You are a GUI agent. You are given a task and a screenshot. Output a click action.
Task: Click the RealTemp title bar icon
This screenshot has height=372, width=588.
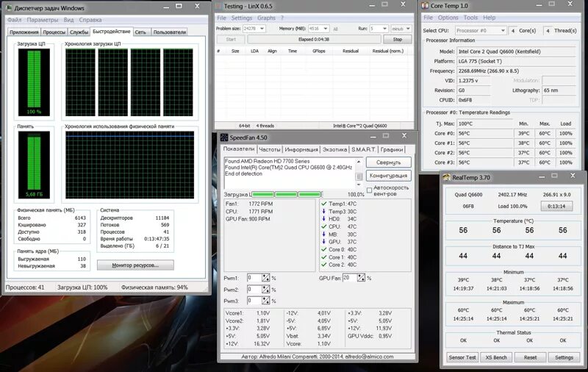click(x=446, y=177)
